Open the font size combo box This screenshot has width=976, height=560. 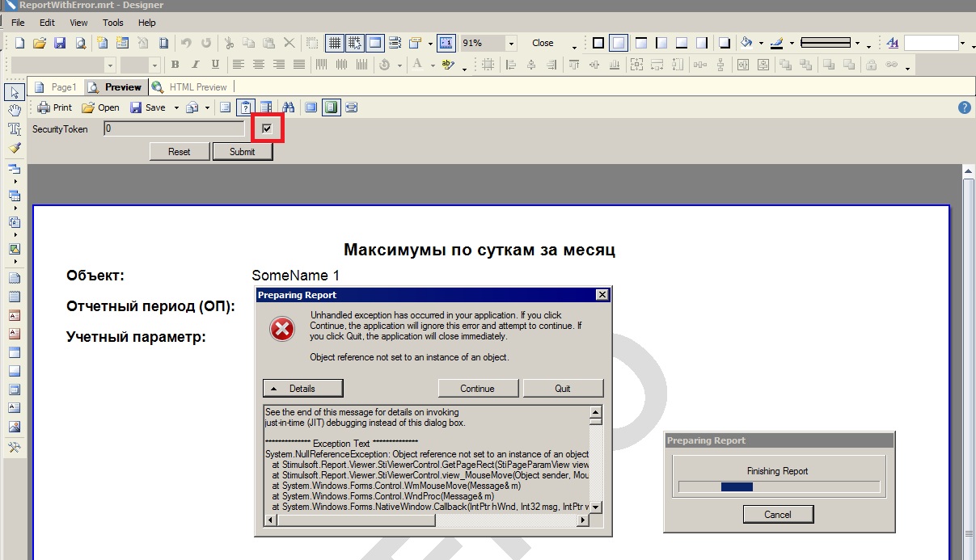(154, 65)
